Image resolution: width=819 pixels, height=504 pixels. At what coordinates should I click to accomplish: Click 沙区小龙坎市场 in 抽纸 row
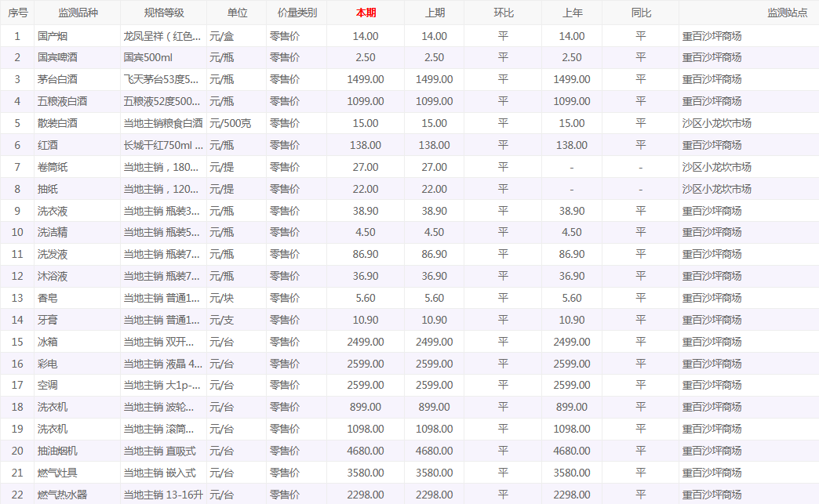pyautogui.click(x=717, y=189)
